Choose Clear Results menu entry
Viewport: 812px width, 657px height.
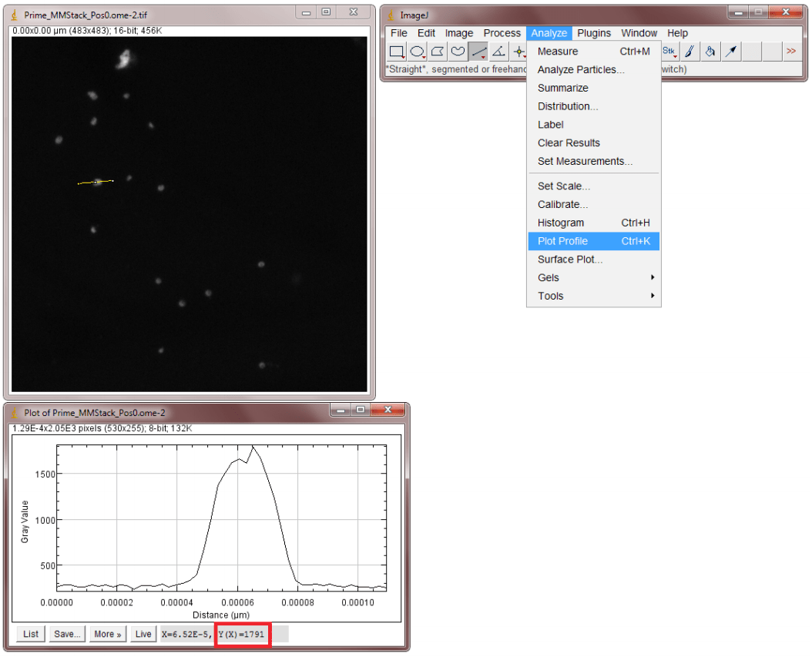point(593,143)
